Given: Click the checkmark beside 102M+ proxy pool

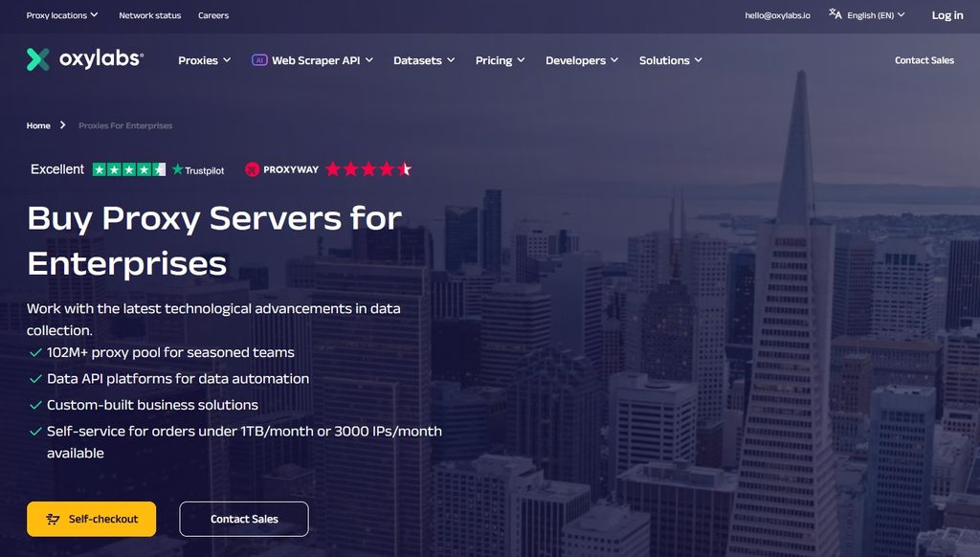Looking at the screenshot, I should click(35, 352).
